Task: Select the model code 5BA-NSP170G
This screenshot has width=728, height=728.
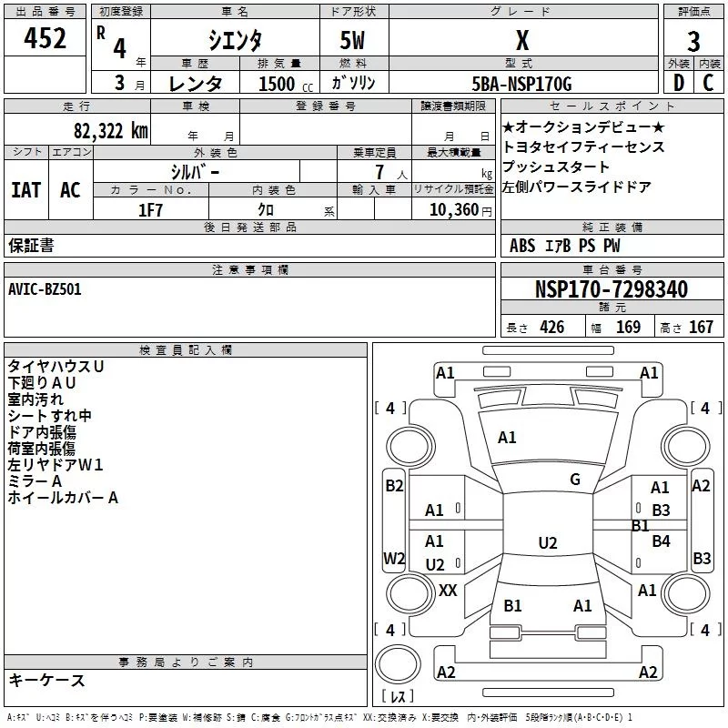Action: pyautogui.click(x=522, y=84)
